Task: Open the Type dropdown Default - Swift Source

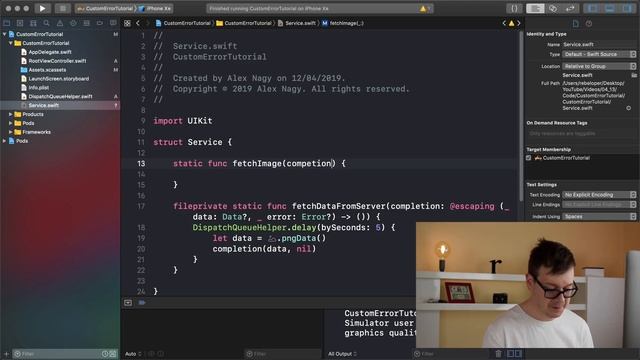Action: (599, 54)
